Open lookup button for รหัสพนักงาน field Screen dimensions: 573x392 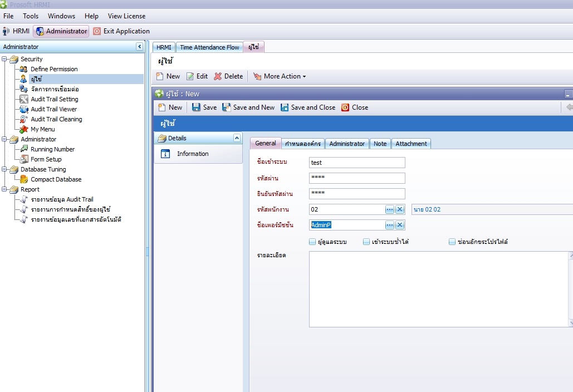point(390,209)
